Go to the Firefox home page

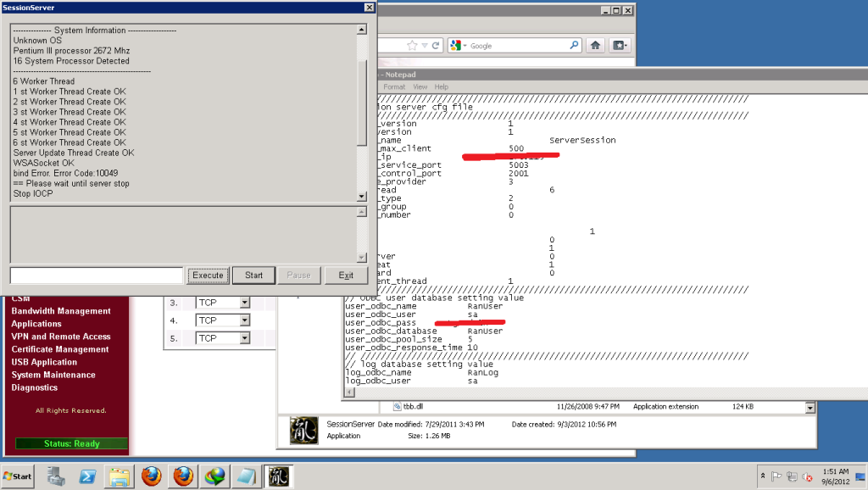pyautogui.click(x=595, y=46)
